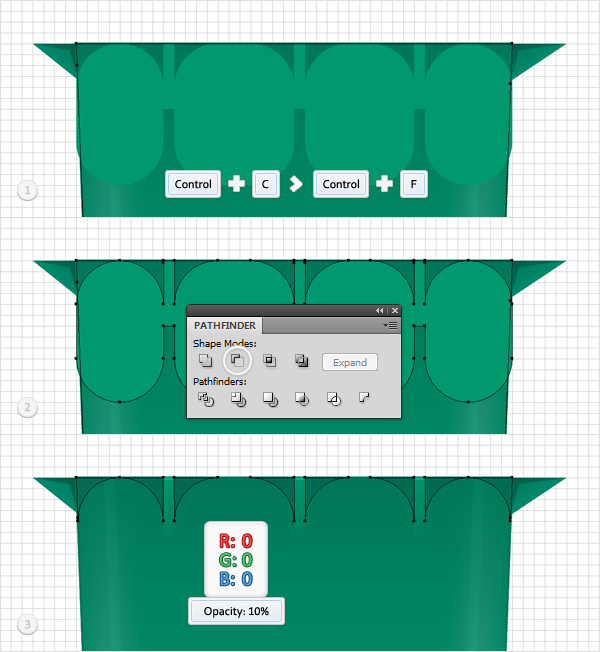Click the 'G: 0' green value
This screenshot has width=600, height=652.
click(236, 560)
